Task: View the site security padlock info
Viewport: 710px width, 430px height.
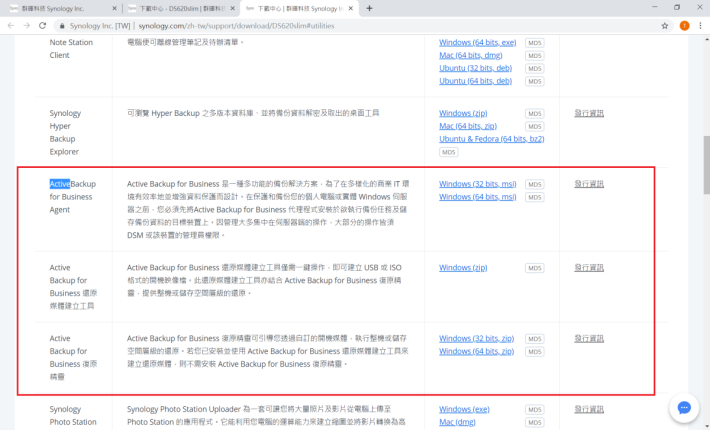Action: [x=62, y=26]
